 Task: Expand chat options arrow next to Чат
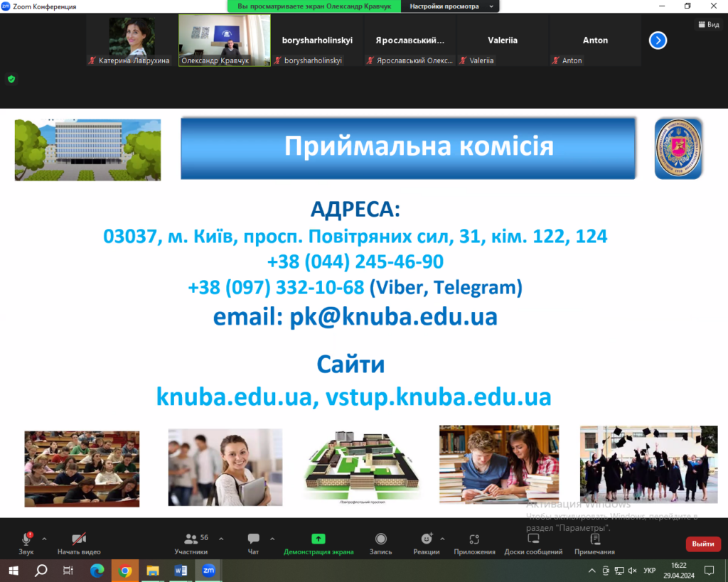(272, 539)
